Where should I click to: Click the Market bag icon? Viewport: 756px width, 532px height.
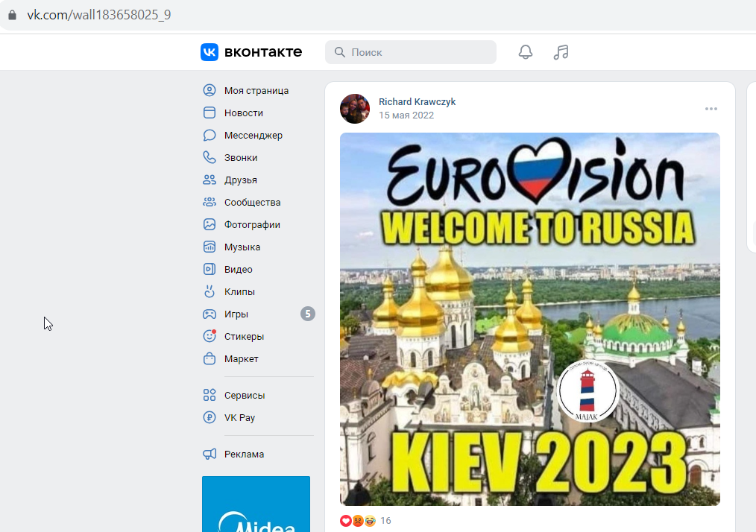(210, 358)
